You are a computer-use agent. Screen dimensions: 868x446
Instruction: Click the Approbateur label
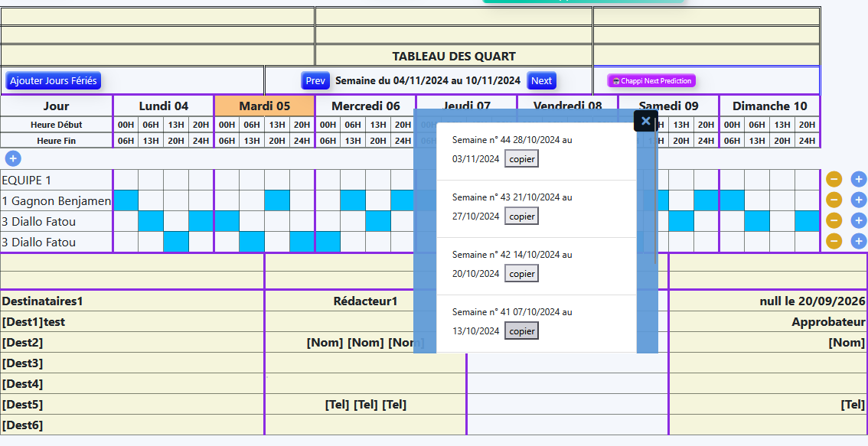tap(828, 322)
